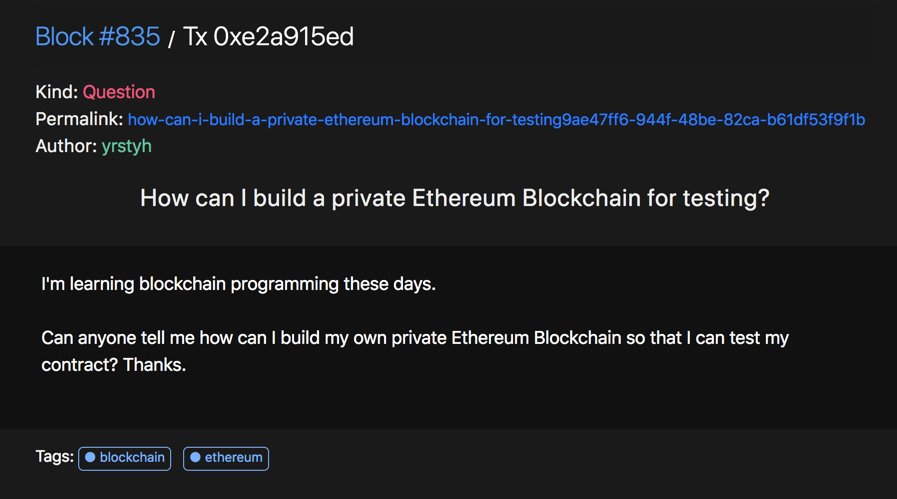Click the "I'm learning blockchain programming" sentence
897x499 pixels.
click(x=239, y=284)
